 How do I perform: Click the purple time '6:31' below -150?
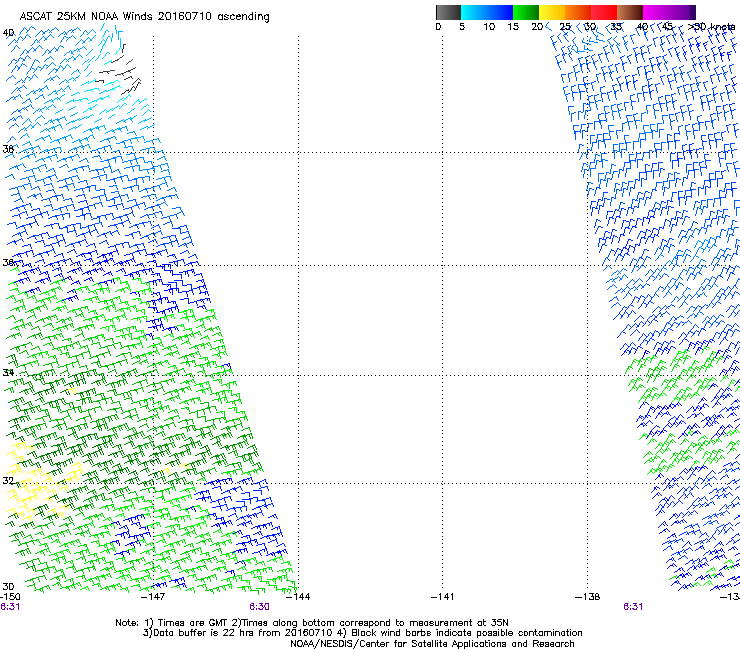[x=10, y=607]
